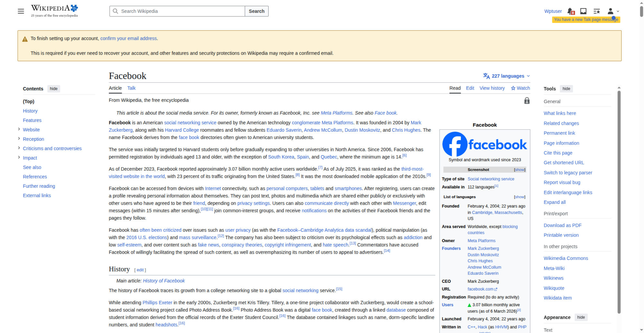Open the user account dropdown menu

tap(613, 11)
